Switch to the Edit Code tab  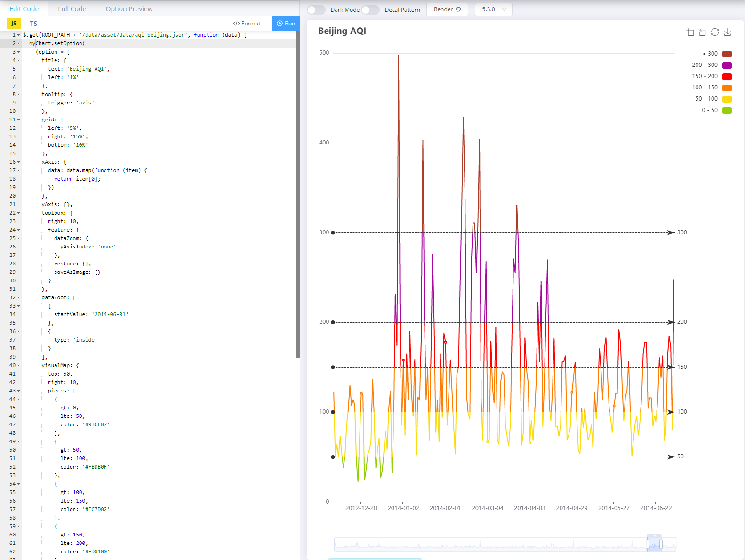24,9
